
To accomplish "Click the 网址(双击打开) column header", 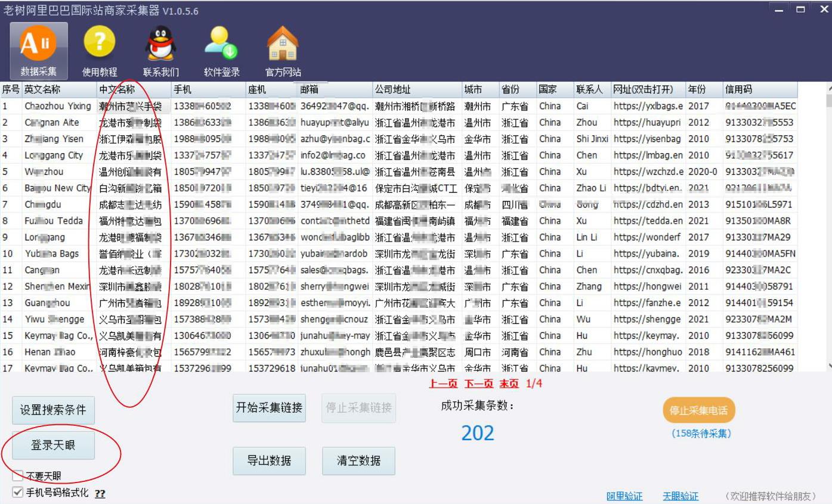I will click(x=648, y=89).
